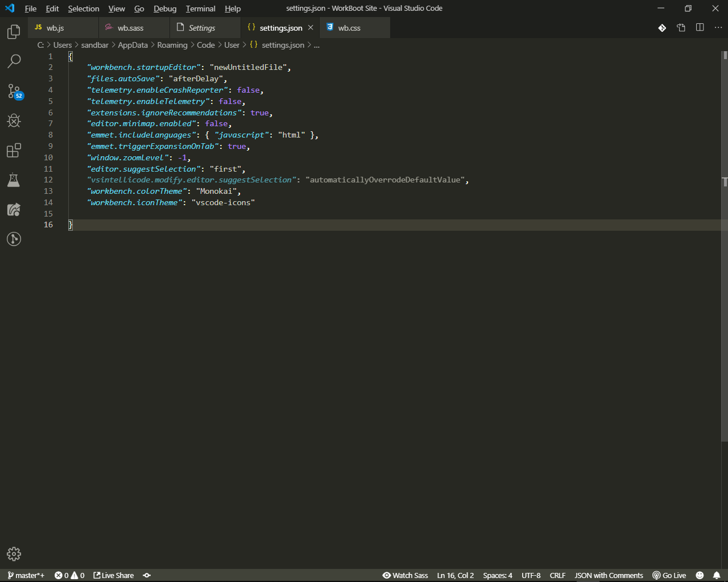Image resolution: width=728 pixels, height=582 pixels.
Task: Select the Testing flask icon
Action: (14, 180)
